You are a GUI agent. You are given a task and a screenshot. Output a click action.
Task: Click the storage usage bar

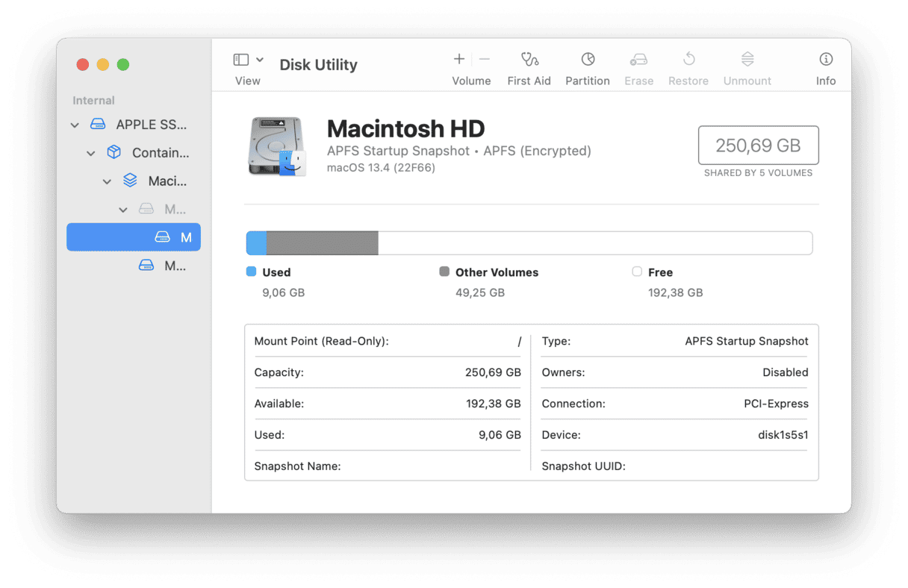(529, 243)
